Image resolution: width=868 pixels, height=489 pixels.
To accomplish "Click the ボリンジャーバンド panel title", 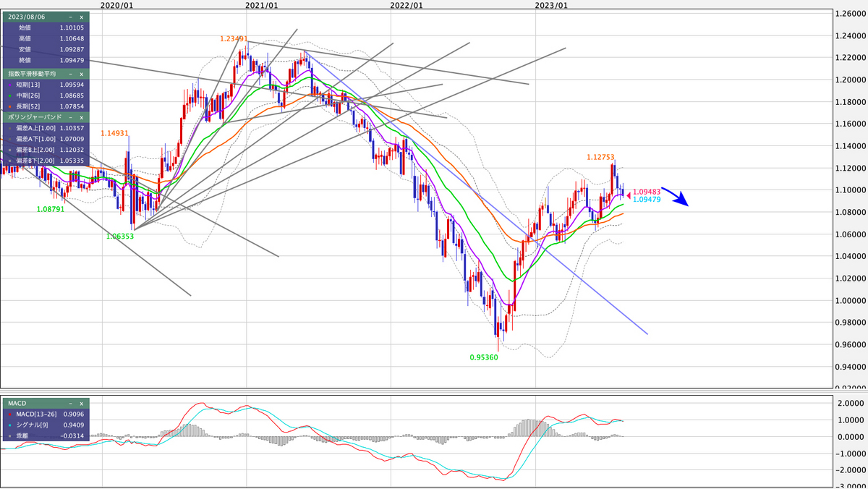I will point(33,116).
